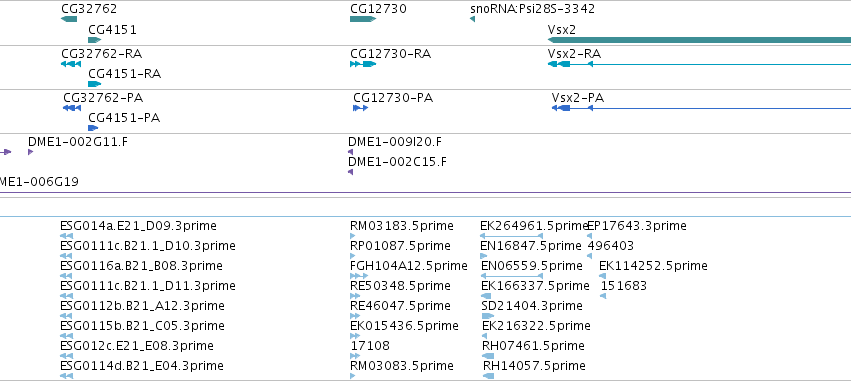The height and width of the screenshot is (381, 851).
Task: Click the CG12730-PA protein glyph
Action: coord(360,107)
